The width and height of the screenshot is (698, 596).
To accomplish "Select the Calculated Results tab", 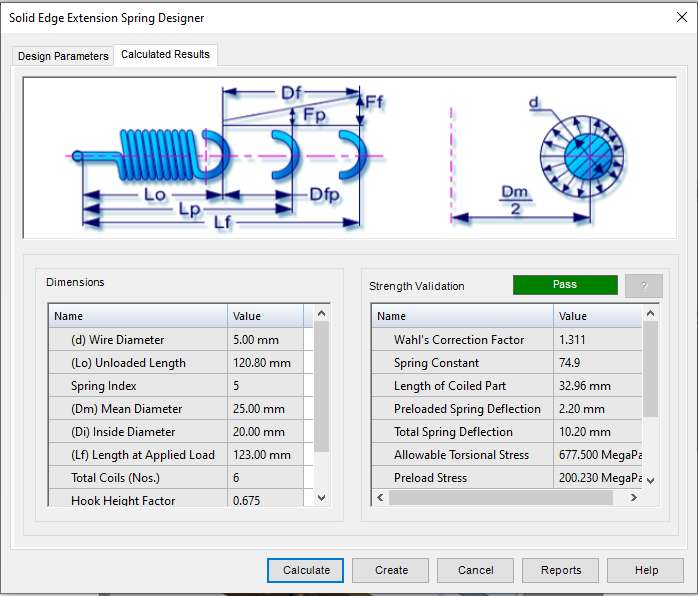I will pos(165,54).
